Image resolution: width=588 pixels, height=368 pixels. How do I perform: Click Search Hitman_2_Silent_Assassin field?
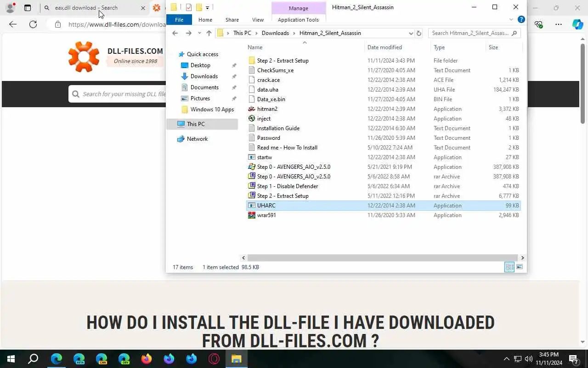click(474, 33)
